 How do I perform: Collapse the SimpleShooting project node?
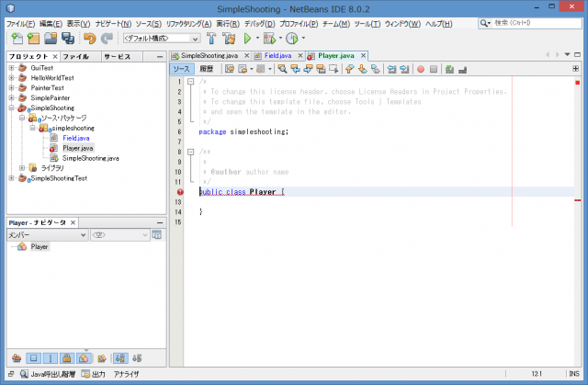(x=11, y=108)
